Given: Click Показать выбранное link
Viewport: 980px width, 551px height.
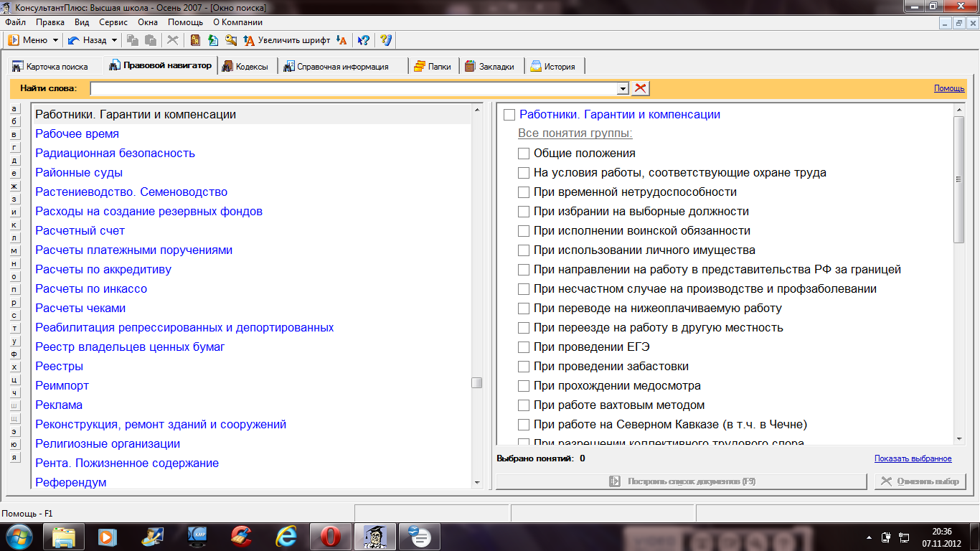Looking at the screenshot, I should (x=913, y=458).
